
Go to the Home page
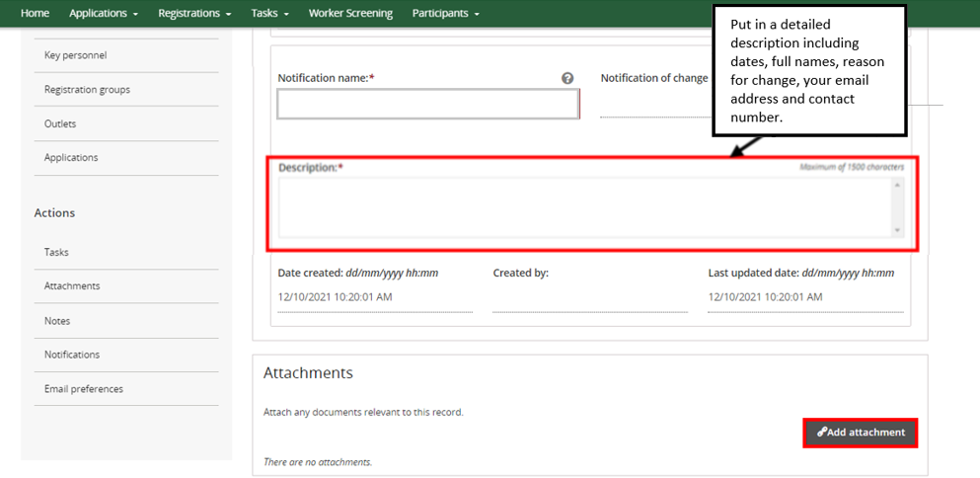(35, 13)
